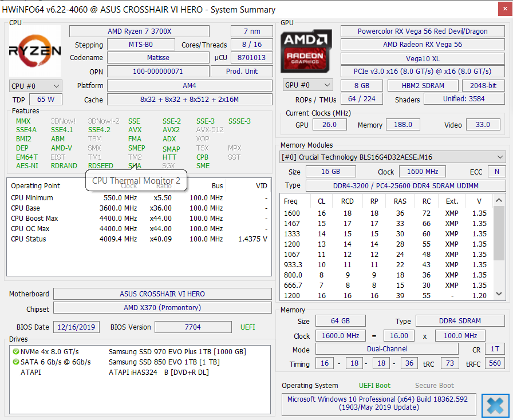Select the CPU Boost Max row
The image size is (513, 420).
point(139,219)
